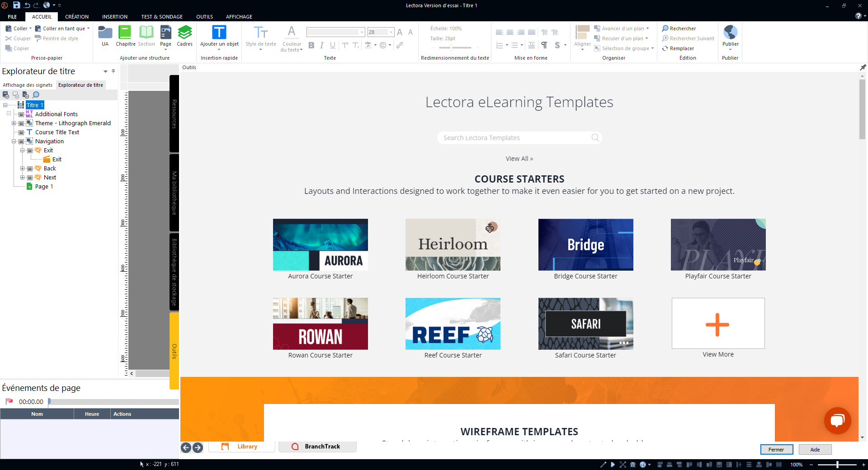The height and width of the screenshot is (470, 868).
Task: Collapse the Navigation tree node
Action: 14,141
